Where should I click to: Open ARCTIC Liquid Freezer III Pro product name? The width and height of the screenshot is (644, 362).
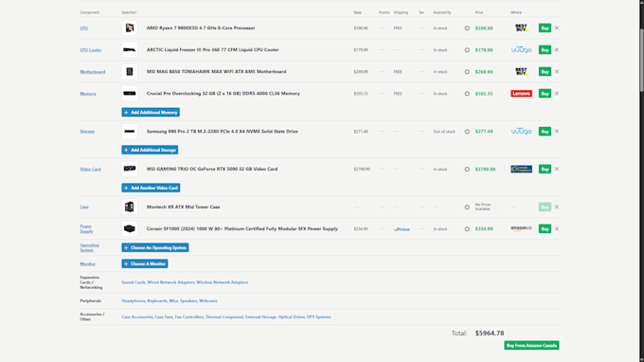[213, 49]
